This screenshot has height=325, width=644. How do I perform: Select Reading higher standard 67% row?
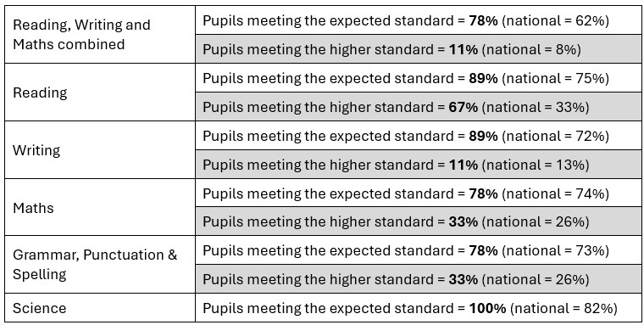[418, 107]
